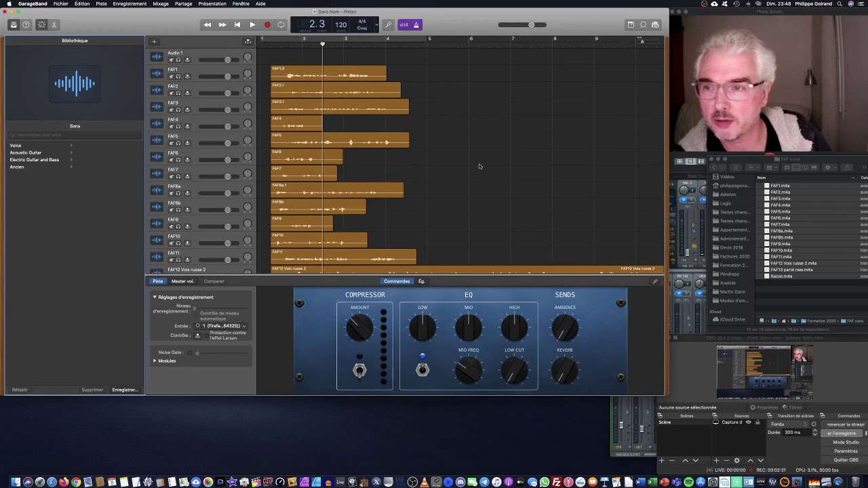Go to project start button

coord(237,25)
